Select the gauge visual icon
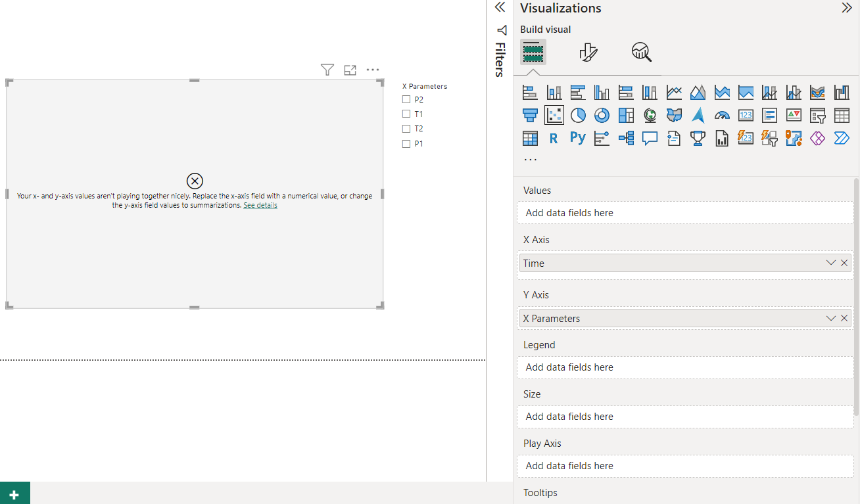Viewport: 860px width, 504px height. tap(722, 115)
